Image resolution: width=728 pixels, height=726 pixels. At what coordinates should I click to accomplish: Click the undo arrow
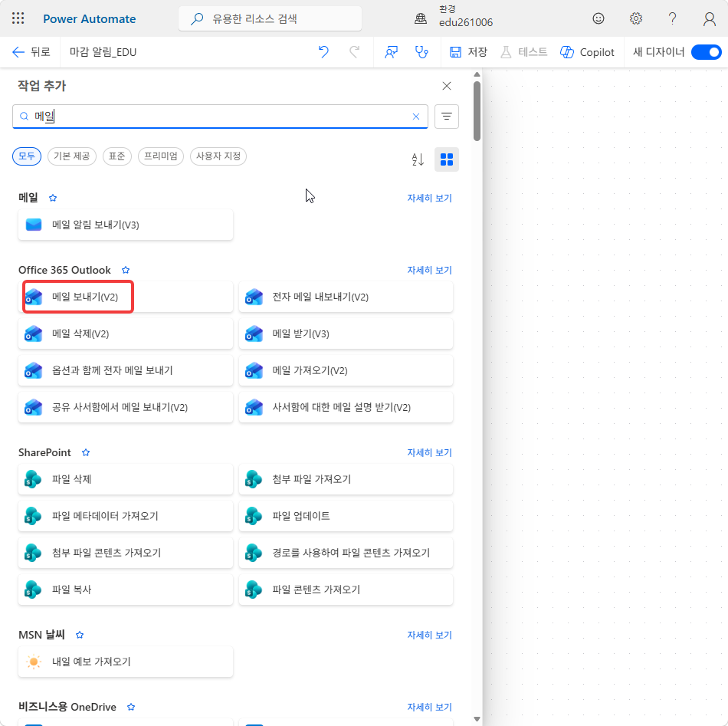[x=323, y=52]
